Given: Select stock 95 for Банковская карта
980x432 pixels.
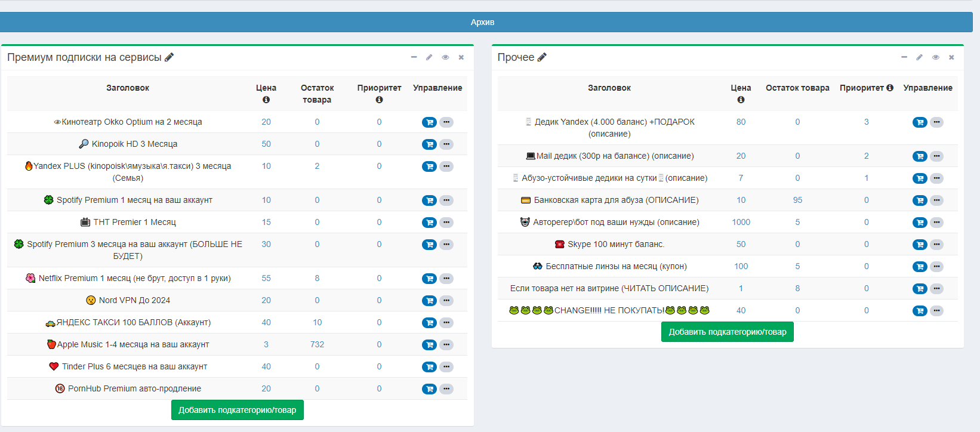Looking at the screenshot, I should click(x=797, y=200).
